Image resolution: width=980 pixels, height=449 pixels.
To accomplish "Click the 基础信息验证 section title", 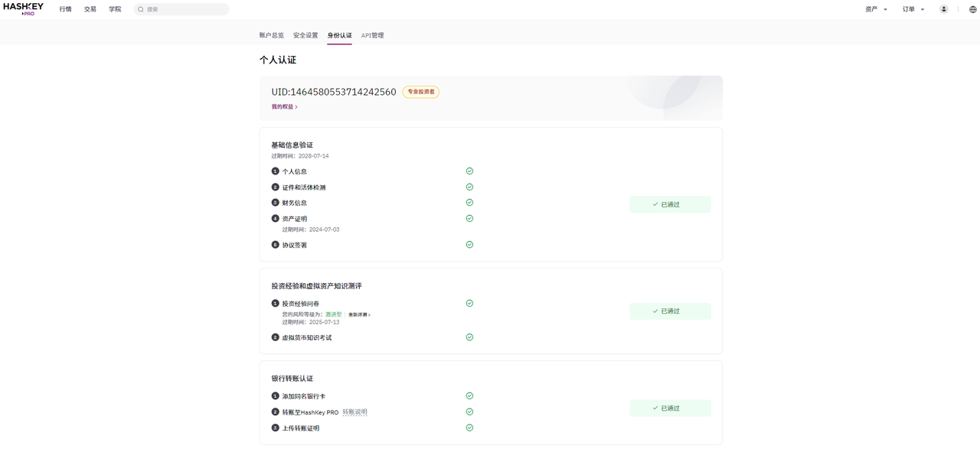I will pyautogui.click(x=292, y=145).
